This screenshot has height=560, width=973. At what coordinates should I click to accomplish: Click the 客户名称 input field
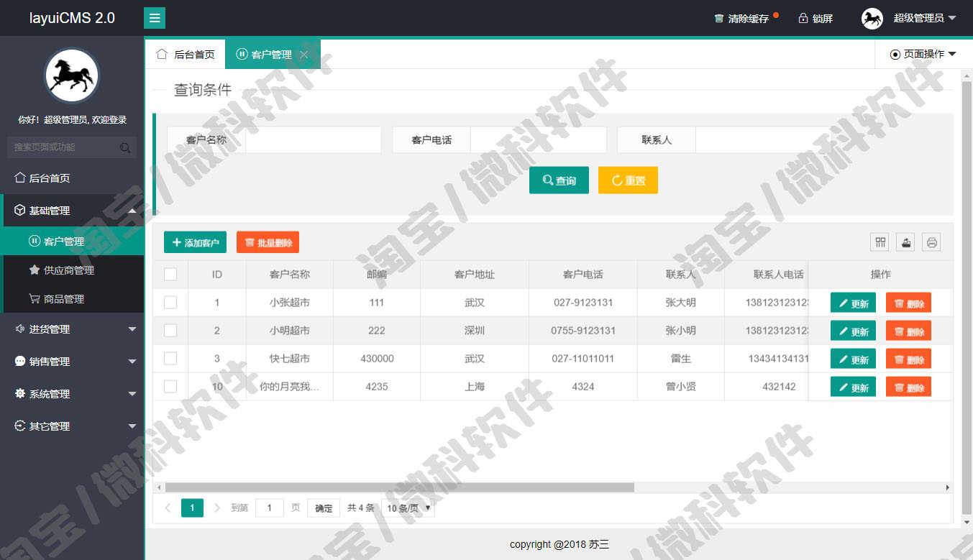[x=313, y=140]
